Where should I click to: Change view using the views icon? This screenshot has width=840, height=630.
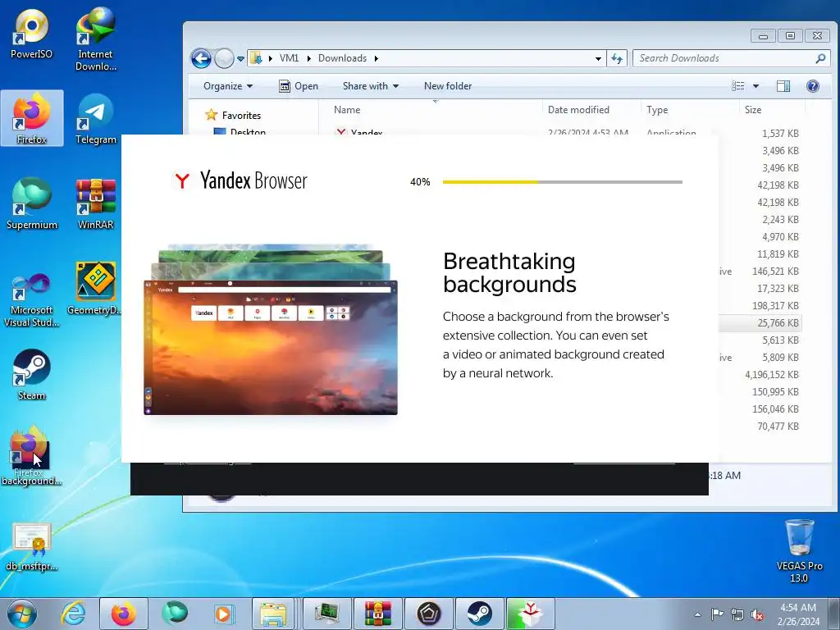point(738,85)
